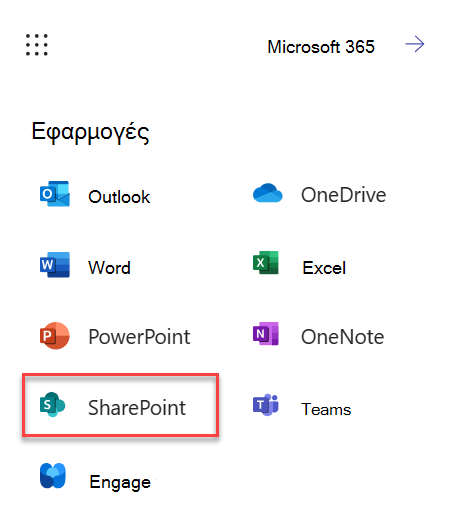
Task: Click the OneNote label
Action: 343,337
